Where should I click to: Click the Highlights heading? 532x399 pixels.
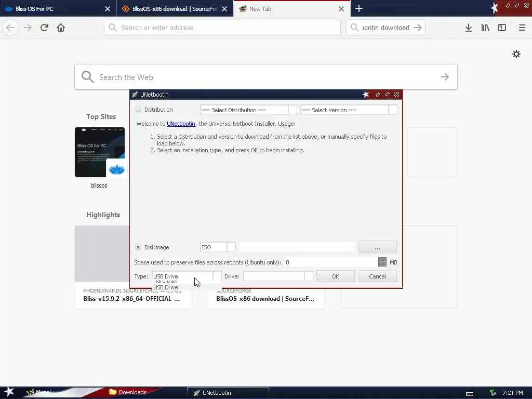103,215
